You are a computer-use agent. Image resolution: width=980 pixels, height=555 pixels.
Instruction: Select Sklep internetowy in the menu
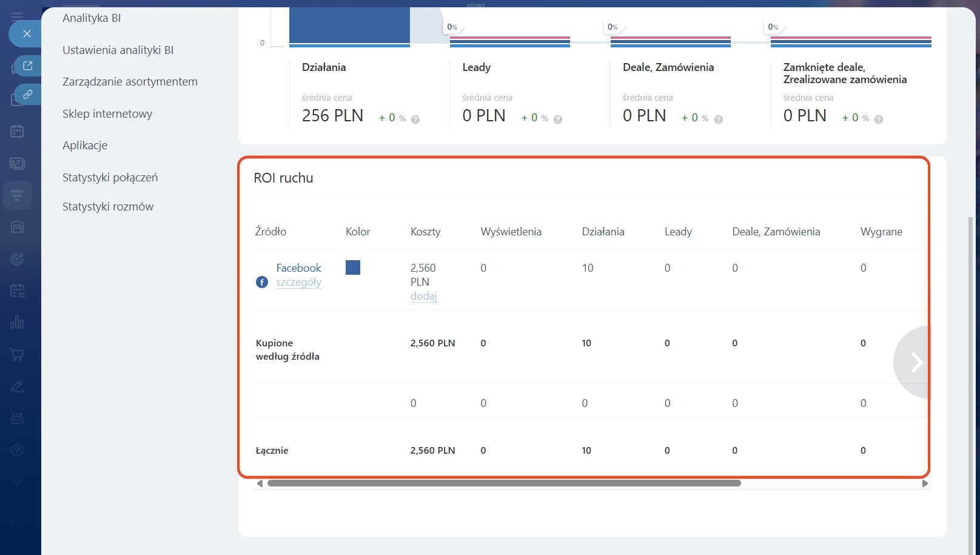[x=107, y=114]
